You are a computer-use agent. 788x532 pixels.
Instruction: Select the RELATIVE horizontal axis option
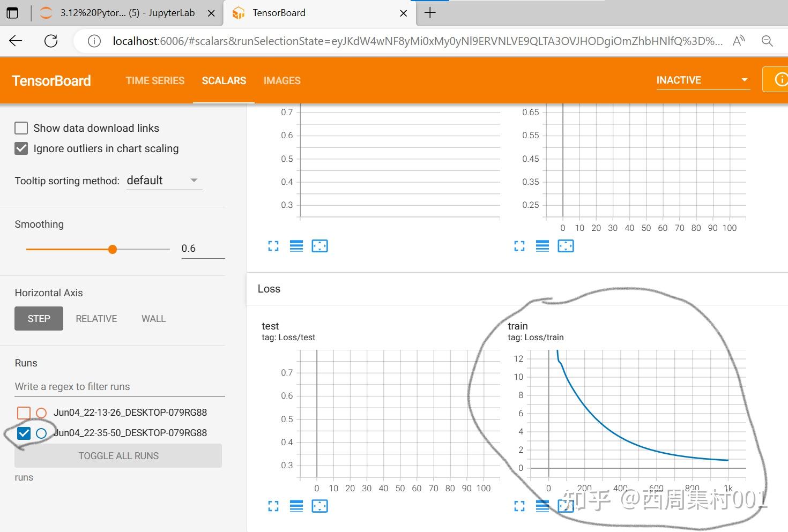pyautogui.click(x=96, y=319)
